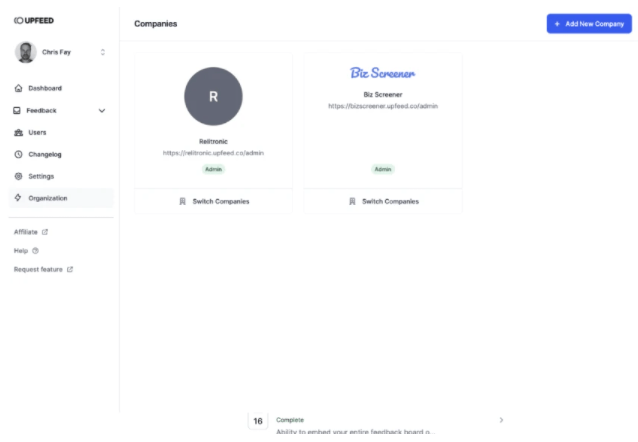Switch Companies under Biz Screener
Viewport: 638px width, 442px height.
click(x=382, y=201)
